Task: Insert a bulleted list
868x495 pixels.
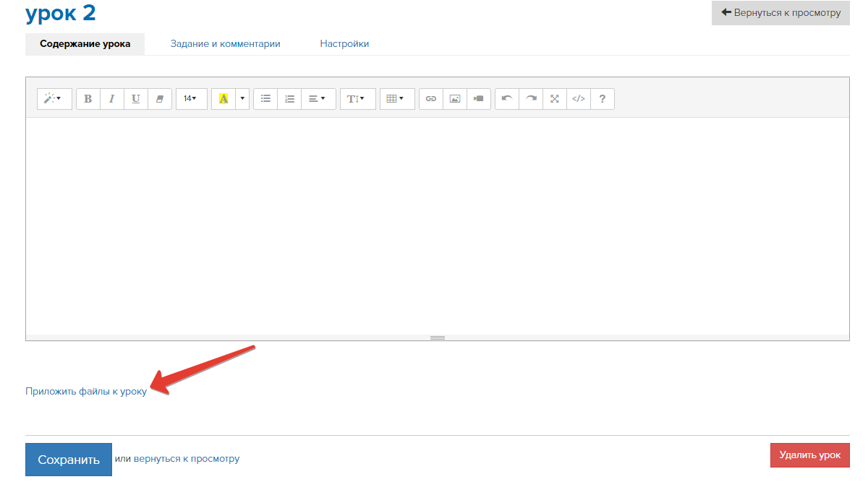Action: [265, 99]
